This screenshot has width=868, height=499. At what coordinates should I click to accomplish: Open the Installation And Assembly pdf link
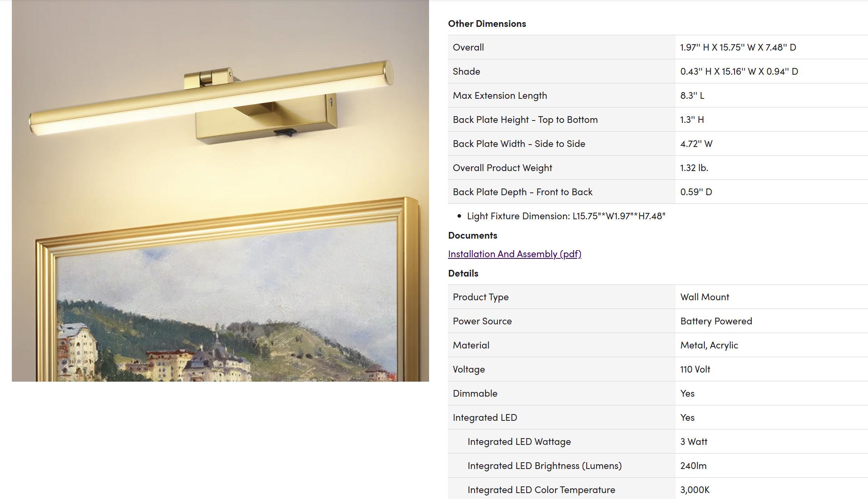(x=514, y=254)
